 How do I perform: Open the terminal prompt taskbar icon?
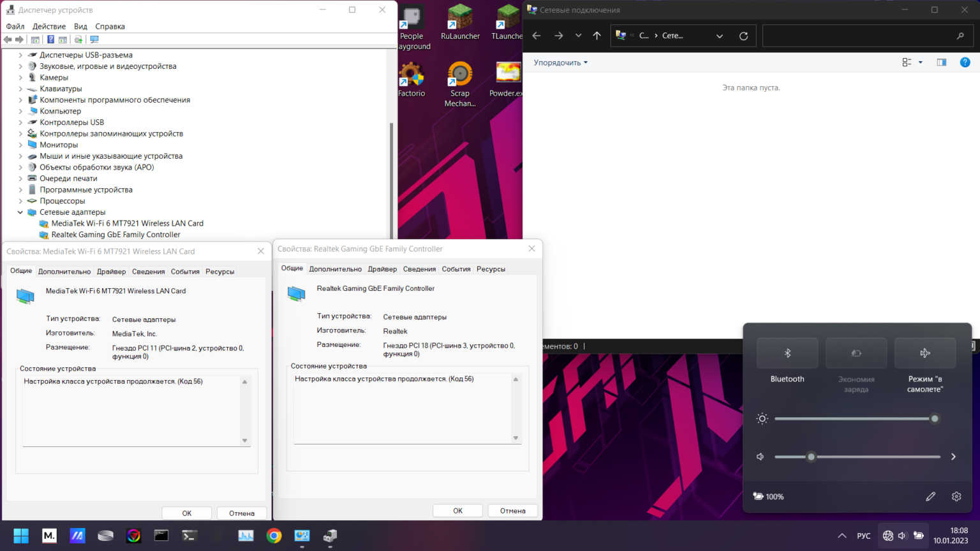click(x=189, y=536)
